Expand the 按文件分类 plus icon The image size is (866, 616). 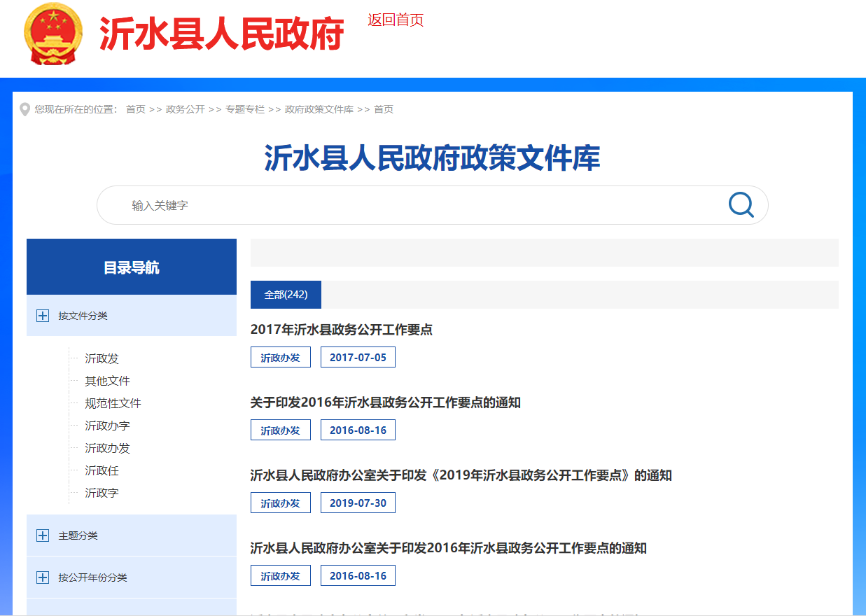coord(43,316)
